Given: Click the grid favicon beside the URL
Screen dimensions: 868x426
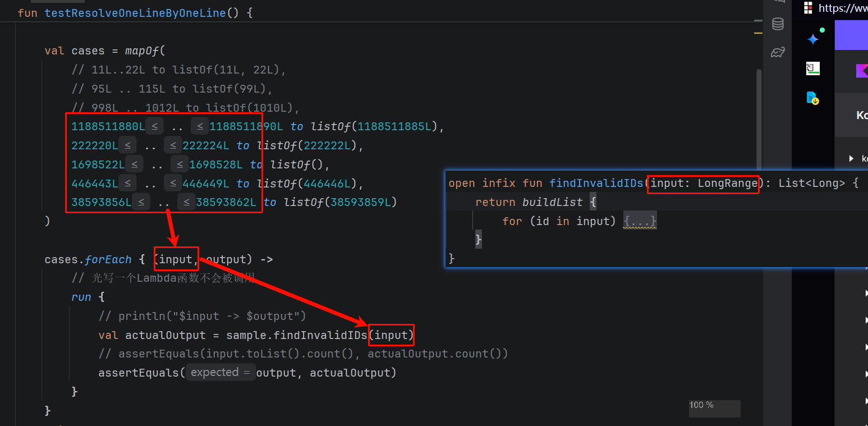Looking at the screenshot, I should tap(809, 7).
